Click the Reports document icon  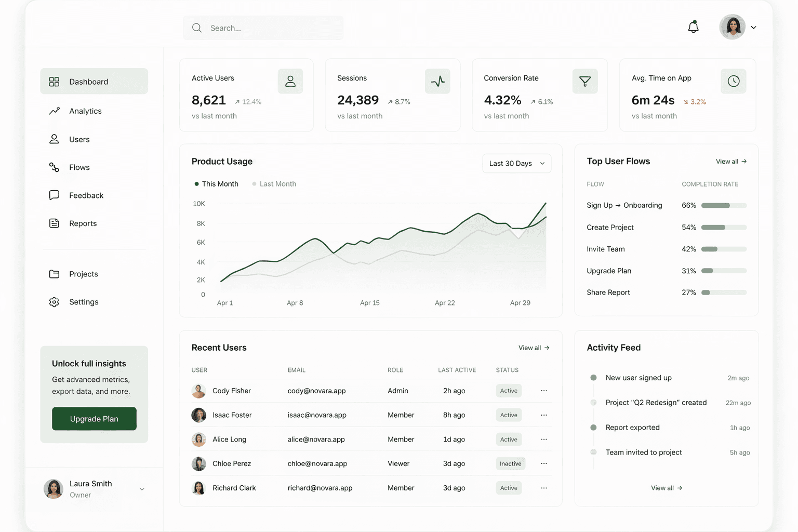54,223
